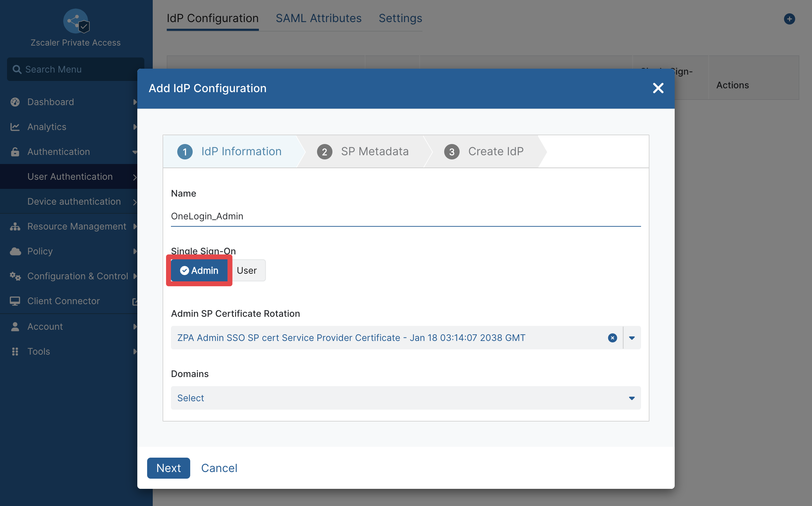Click the Authentication lock icon
812x506 pixels.
(x=15, y=152)
